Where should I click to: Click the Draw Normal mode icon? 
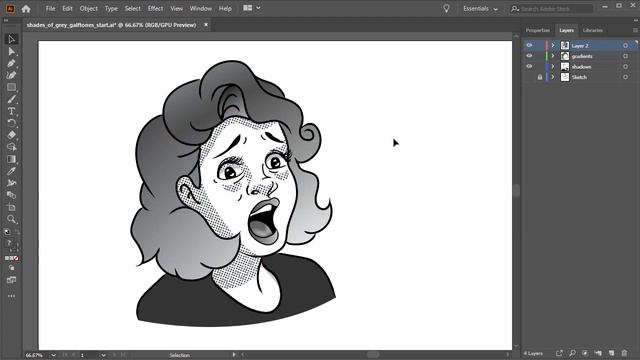[x=11, y=268]
